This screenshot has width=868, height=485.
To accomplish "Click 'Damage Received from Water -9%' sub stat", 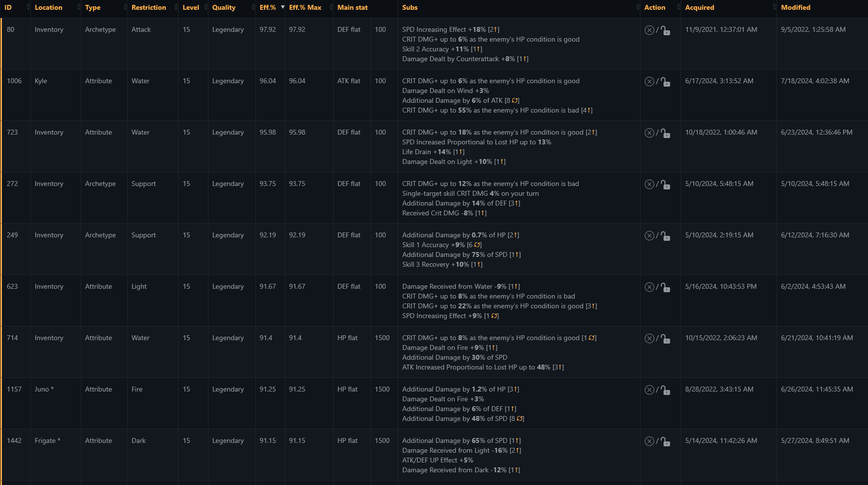I will pos(455,286).
